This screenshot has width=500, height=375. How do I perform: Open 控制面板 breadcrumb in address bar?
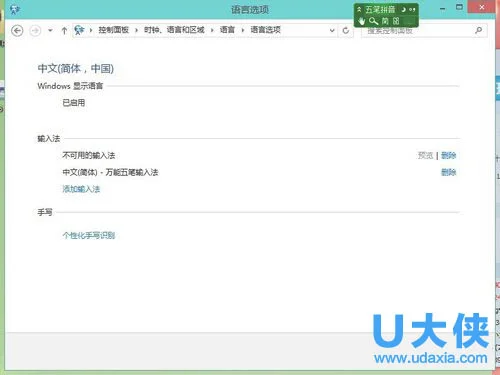[x=113, y=30]
